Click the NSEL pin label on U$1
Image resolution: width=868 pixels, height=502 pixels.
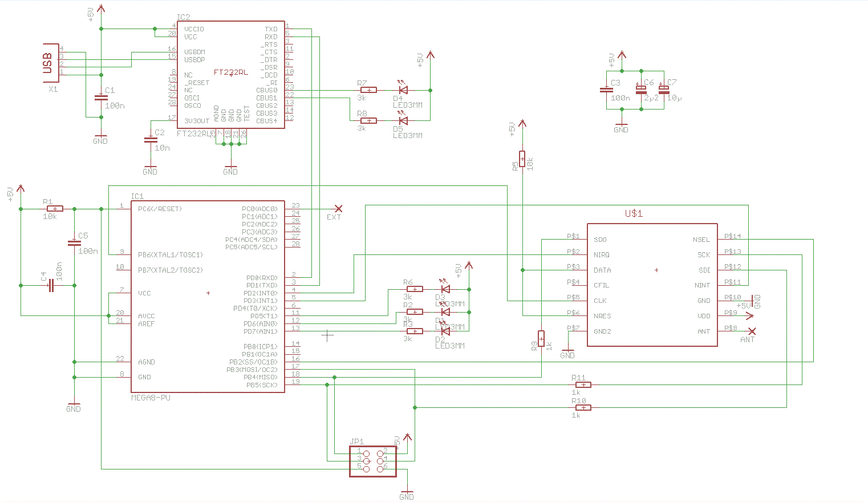(701, 240)
